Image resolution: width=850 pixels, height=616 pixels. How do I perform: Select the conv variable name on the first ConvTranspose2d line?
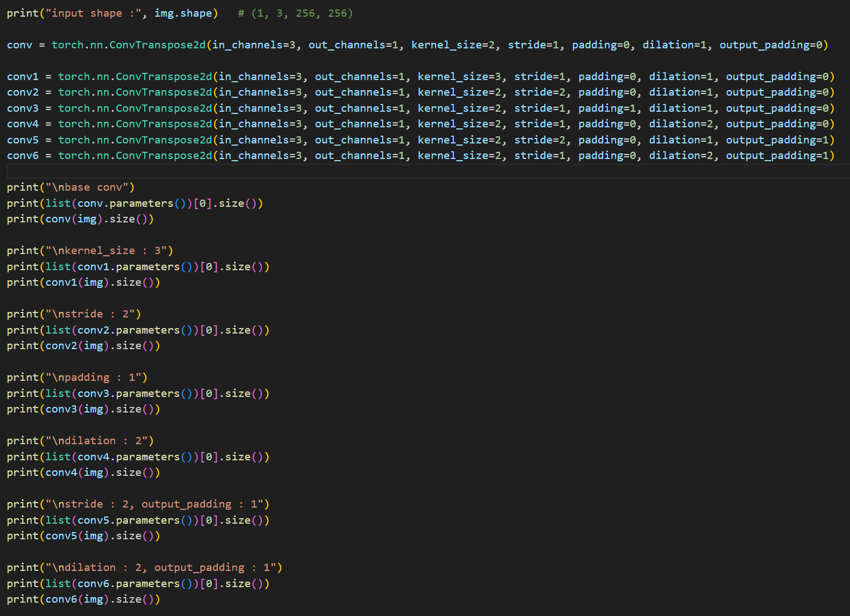(x=19, y=44)
